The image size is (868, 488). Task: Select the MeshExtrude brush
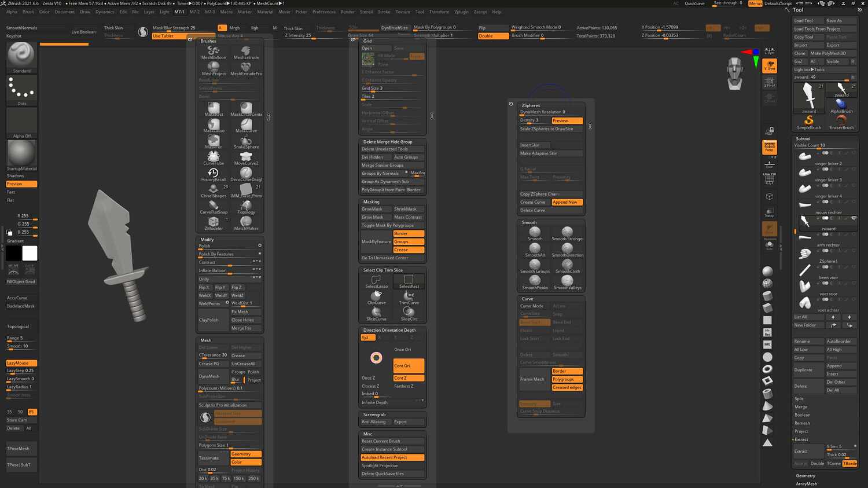[x=245, y=51]
